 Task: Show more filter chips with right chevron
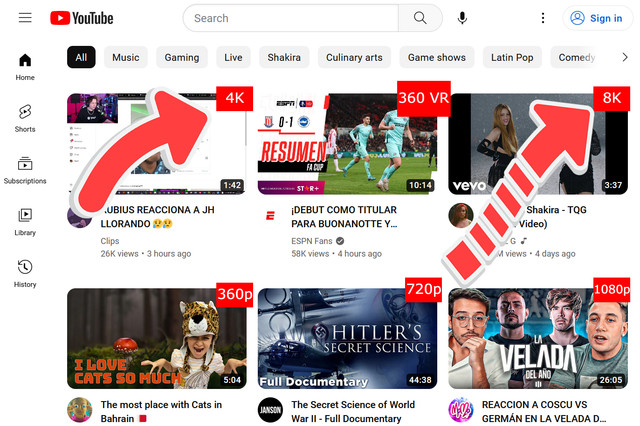point(625,57)
